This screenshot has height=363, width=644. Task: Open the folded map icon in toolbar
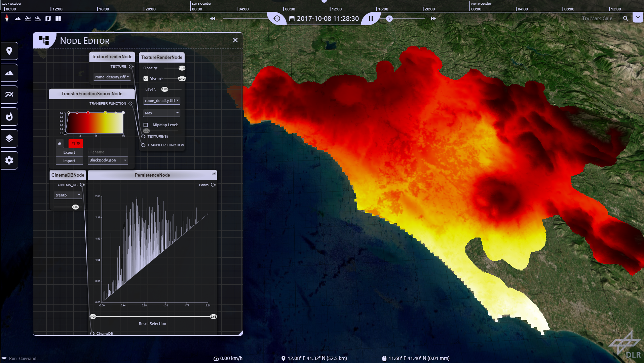tap(48, 19)
